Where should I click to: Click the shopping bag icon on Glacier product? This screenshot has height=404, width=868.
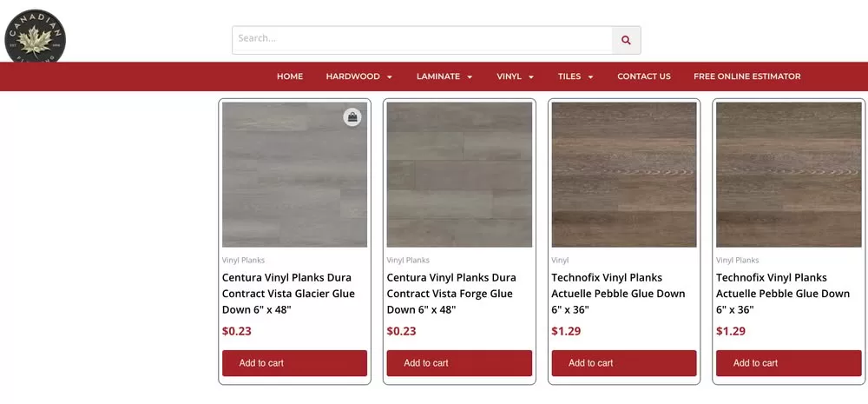352,117
